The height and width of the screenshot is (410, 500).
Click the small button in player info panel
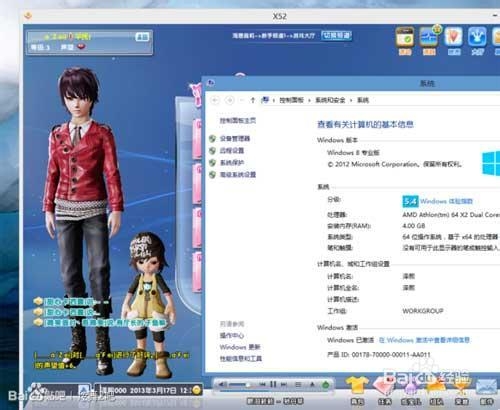tap(142, 36)
